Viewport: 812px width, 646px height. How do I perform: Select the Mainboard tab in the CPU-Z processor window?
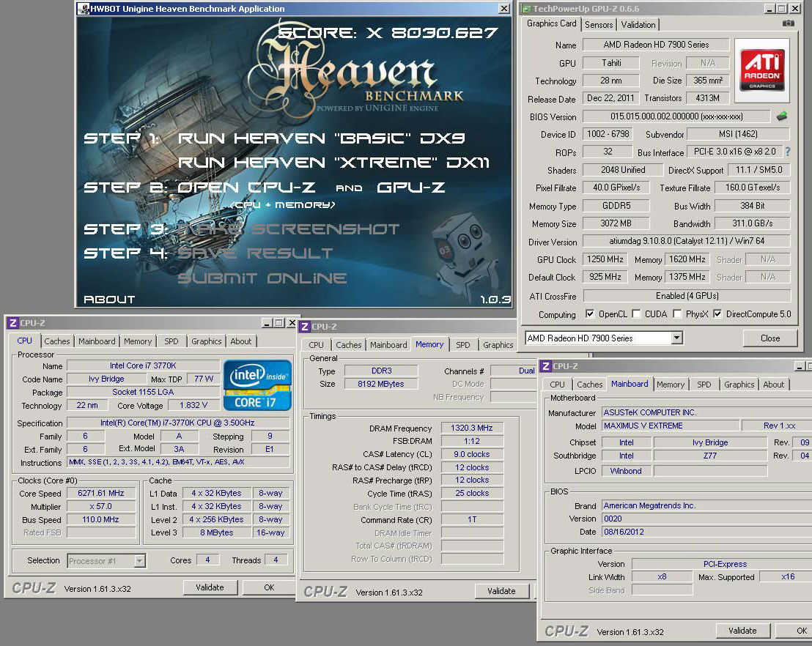(97, 341)
